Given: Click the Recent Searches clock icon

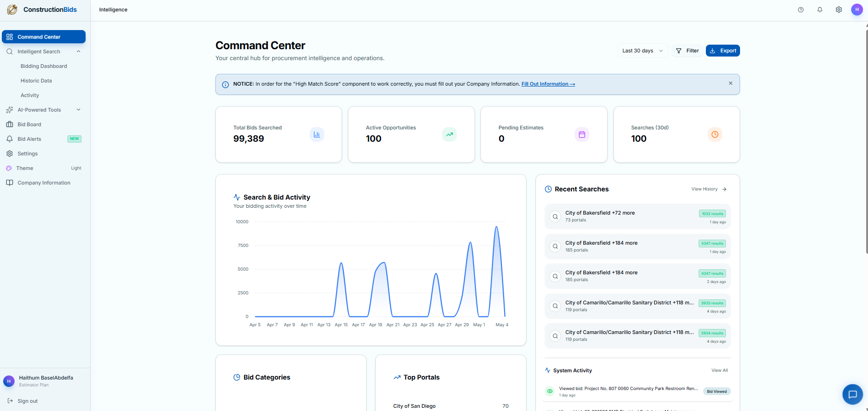Looking at the screenshot, I should tap(548, 189).
